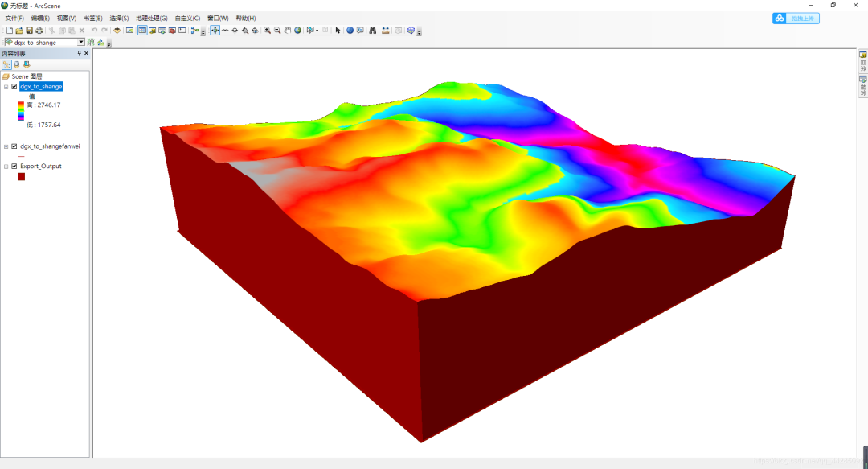The image size is (868, 469).
Task: Open the 自定义(C) menu
Action: (x=187, y=19)
